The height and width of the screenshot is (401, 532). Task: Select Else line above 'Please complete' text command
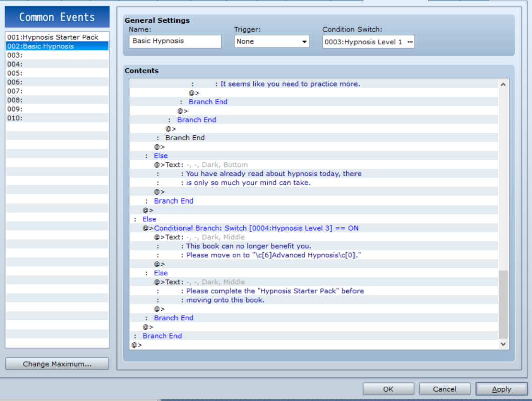tap(314, 273)
